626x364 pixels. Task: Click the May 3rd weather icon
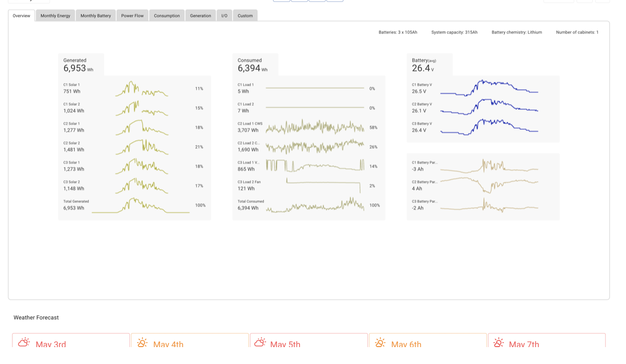click(24, 342)
